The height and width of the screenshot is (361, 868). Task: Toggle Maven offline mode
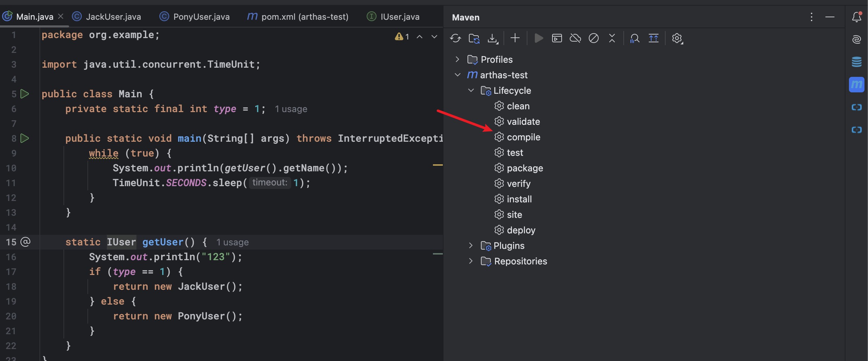click(575, 38)
